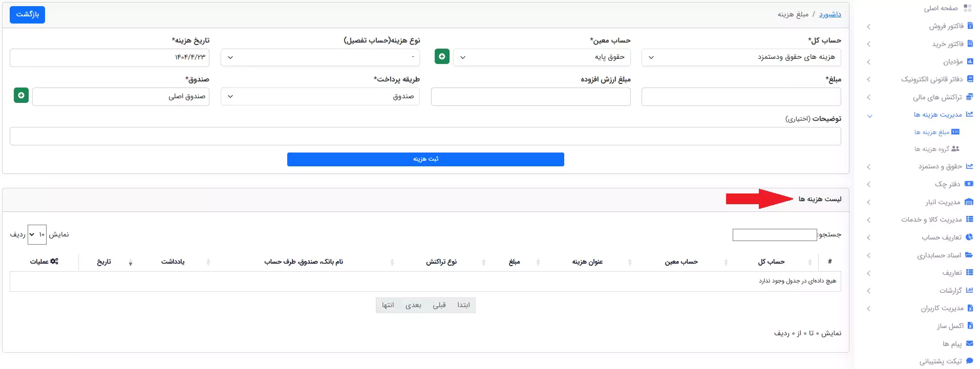Click the مبلغ ارزش افزوده input field
This screenshot has height=369, width=980.
[530, 96]
